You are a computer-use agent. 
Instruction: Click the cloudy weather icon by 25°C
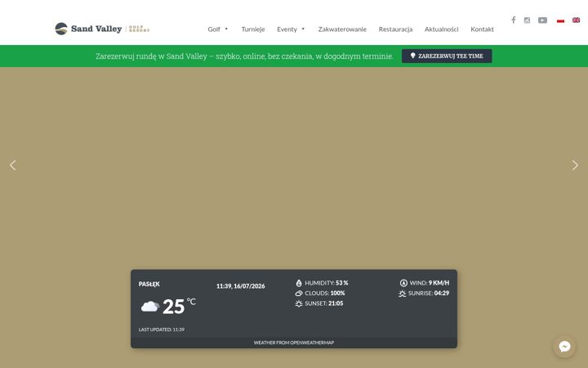150,307
